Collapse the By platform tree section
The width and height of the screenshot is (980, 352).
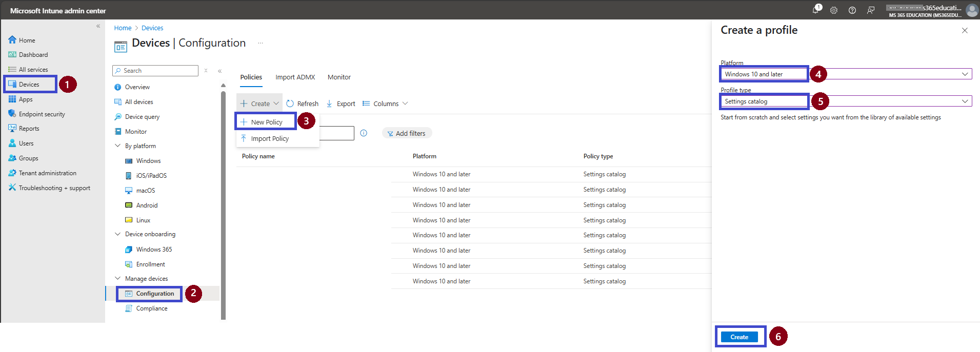click(x=117, y=146)
